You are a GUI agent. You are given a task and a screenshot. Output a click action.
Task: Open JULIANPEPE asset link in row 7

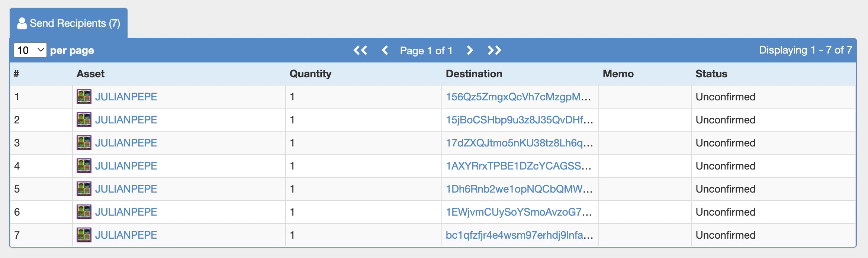[126, 235]
